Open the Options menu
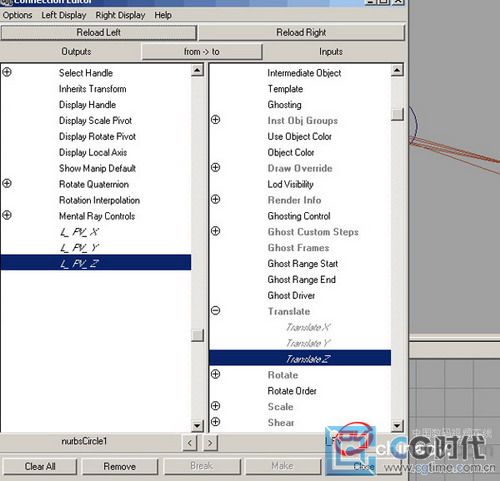 (x=17, y=15)
